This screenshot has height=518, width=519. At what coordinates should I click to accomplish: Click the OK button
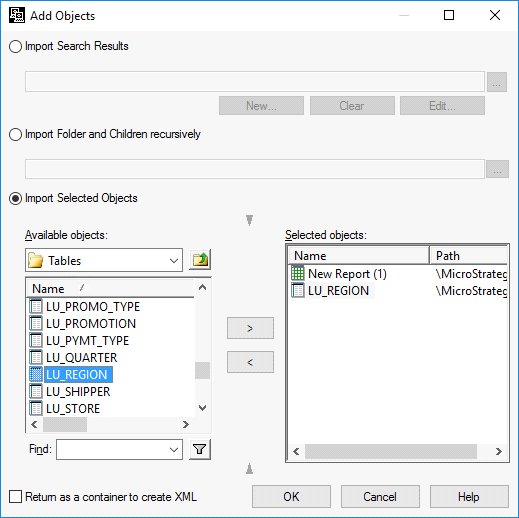291,497
